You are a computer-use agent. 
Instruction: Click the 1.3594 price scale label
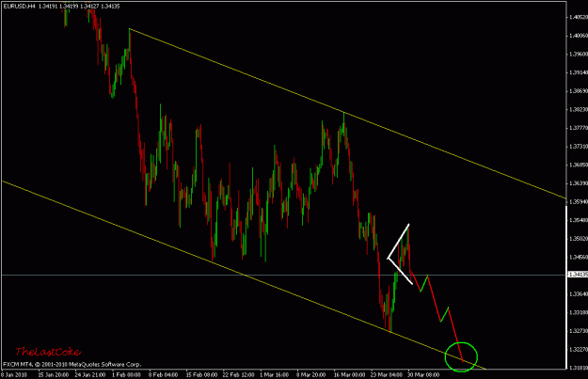tap(579, 201)
